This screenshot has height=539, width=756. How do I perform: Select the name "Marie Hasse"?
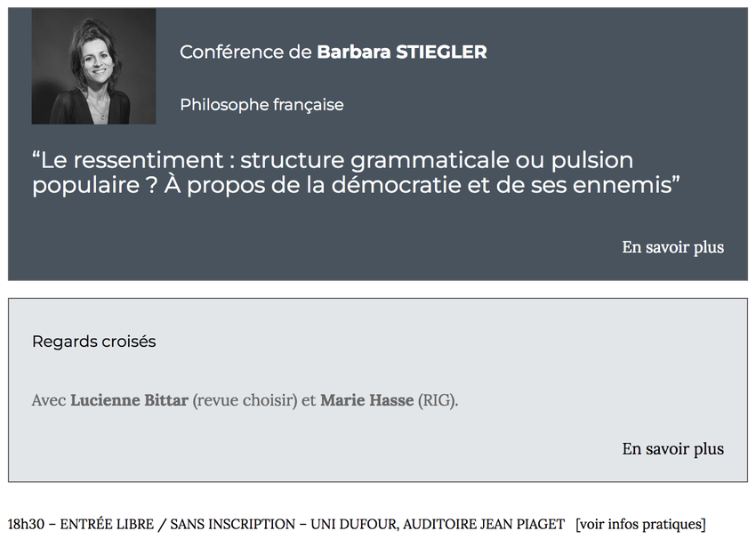pyautogui.click(x=367, y=400)
